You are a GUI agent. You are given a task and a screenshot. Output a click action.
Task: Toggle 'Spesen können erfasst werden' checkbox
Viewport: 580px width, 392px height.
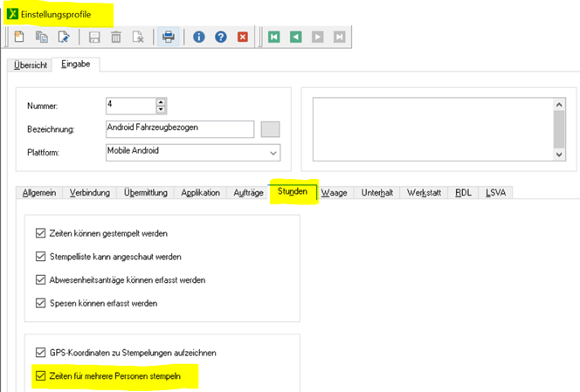tap(38, 303)
